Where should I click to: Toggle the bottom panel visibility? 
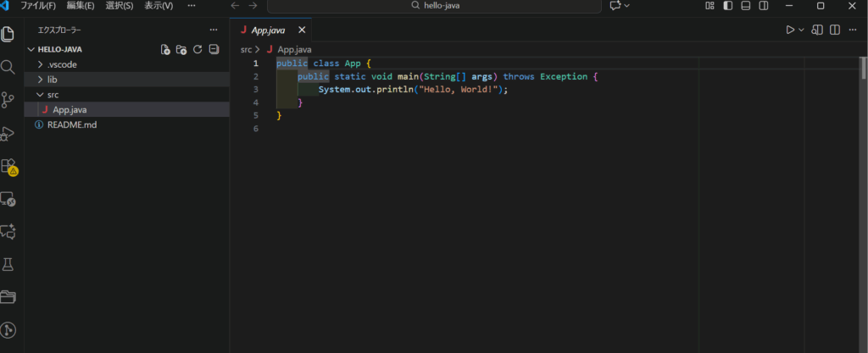click(x=745, y=6)
